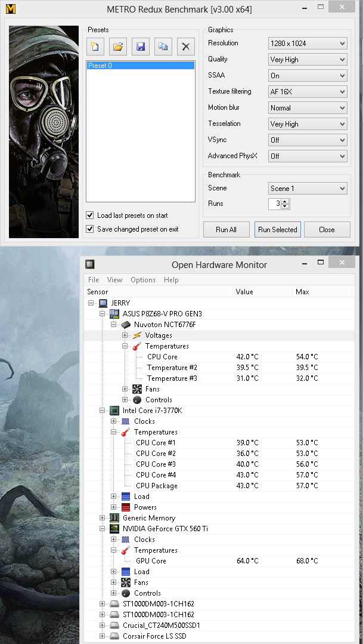Toggle Load last presets on start
363x644 pixels.
coord(90,215)
